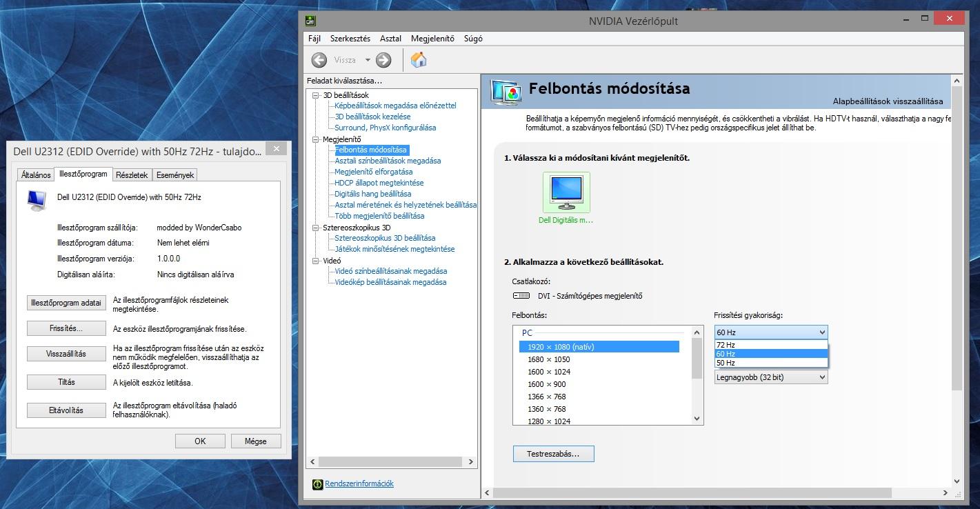
Task: Open Asztali színbeállítások megadása
Action: 388,161
